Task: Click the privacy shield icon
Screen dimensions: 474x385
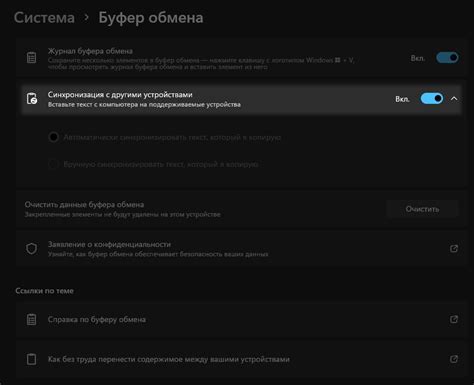Action: tap(32, 249)
